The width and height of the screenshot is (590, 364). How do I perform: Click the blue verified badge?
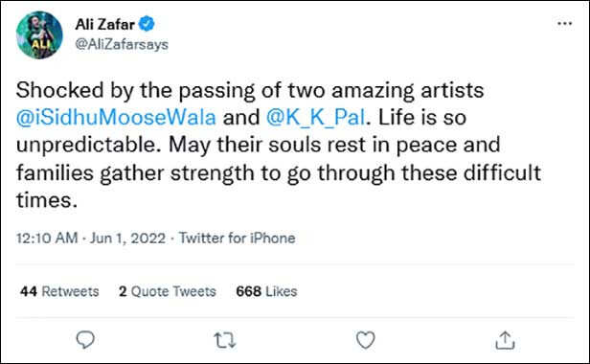pyautogui.click(x=147, y=24)
